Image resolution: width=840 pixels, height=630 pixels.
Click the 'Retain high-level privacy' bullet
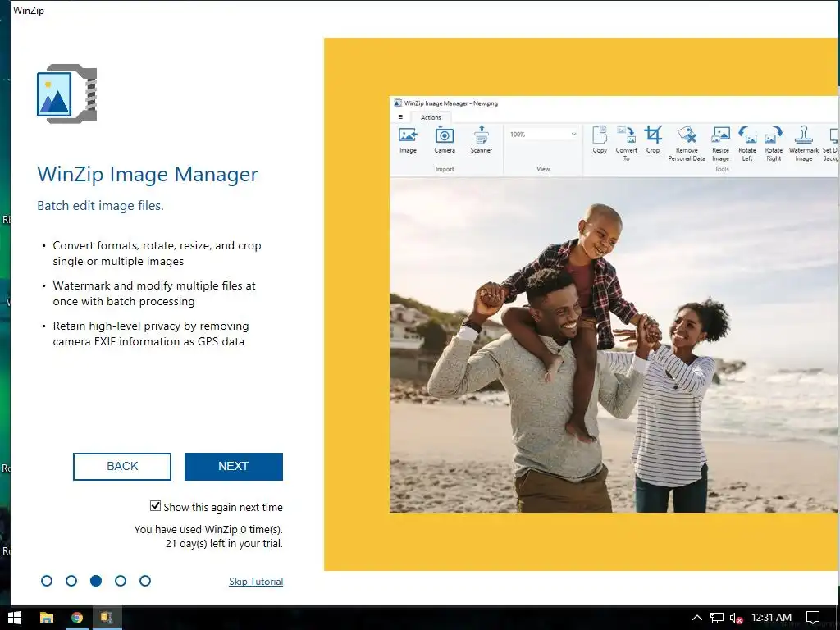[151, 334]
